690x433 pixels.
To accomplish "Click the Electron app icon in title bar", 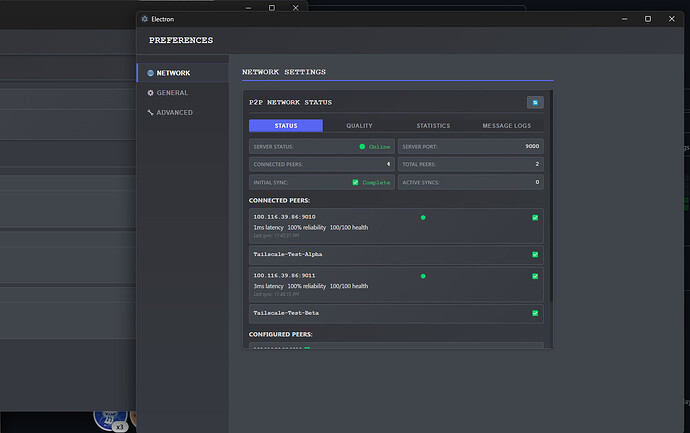I will (x=145, y=19).
